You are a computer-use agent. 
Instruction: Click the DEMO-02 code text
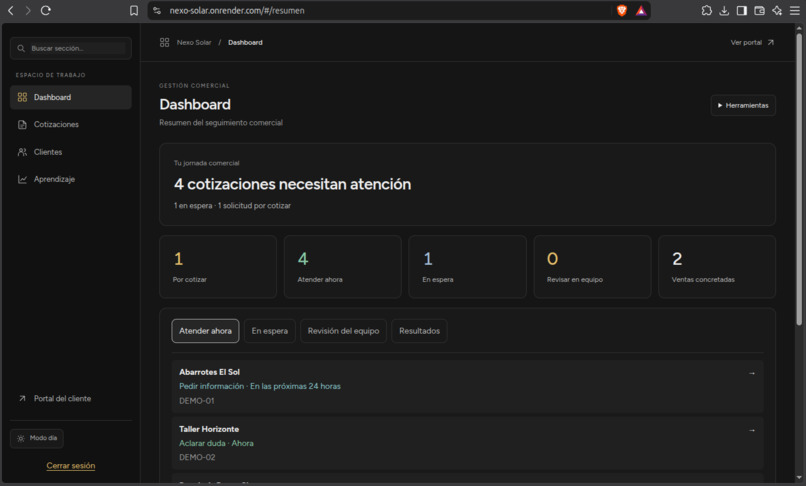[x=197, y=457]
